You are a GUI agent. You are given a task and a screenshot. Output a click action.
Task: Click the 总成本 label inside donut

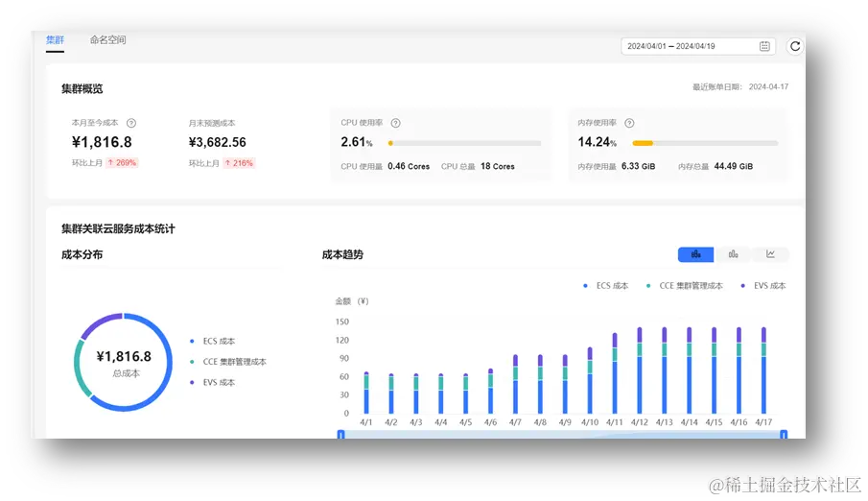tap(127, 373)
